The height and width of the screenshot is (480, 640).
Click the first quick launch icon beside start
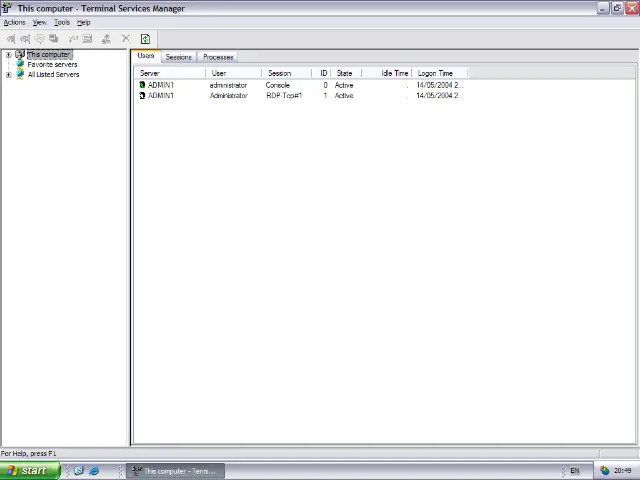coord(79,471)
